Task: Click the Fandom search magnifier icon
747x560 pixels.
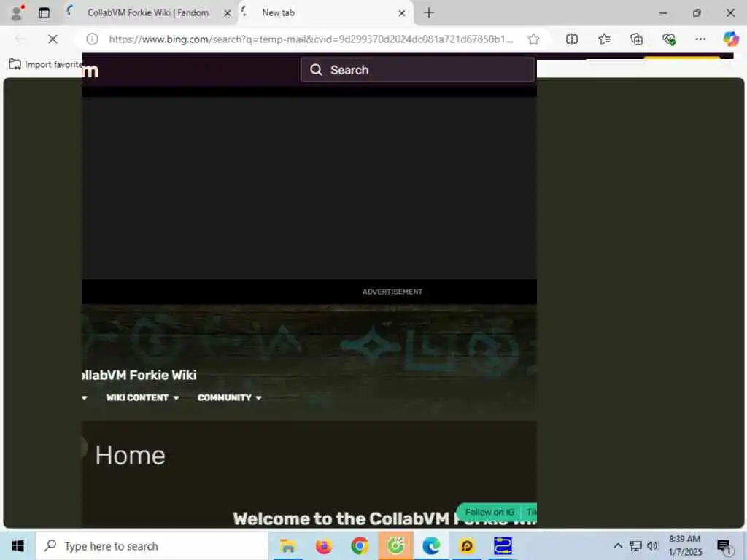Action: 316,70
